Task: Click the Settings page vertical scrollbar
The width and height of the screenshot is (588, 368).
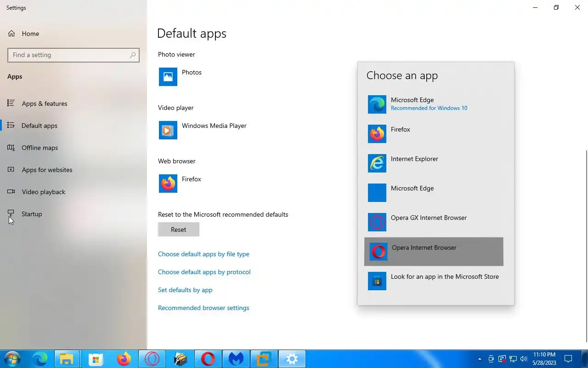Action: point(587,246)
